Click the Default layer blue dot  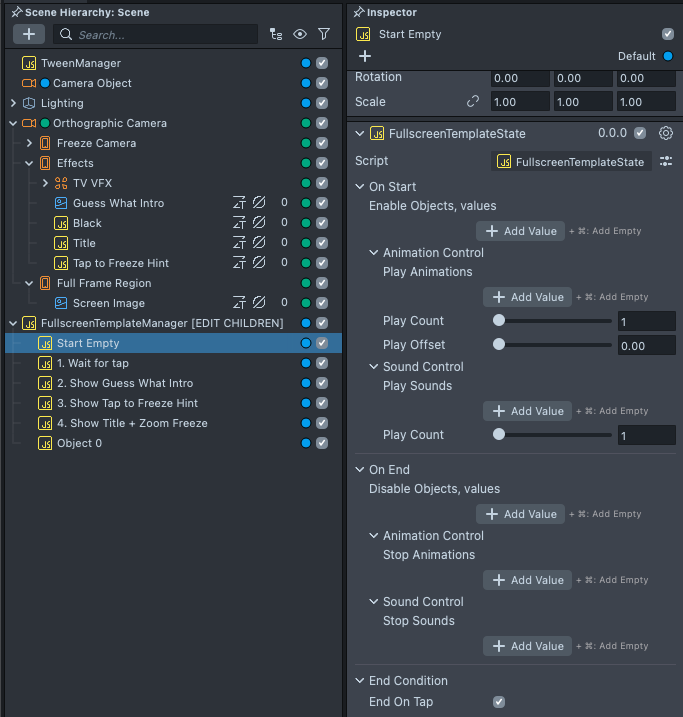[x=668, y=57]
